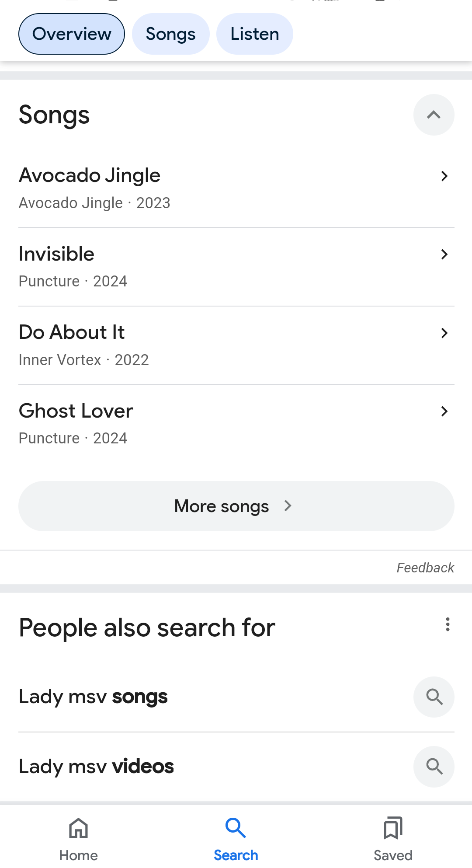Open Avocado Jingle song arrow
The height and width of the screenshot is (868, 472).
point(444,176)
